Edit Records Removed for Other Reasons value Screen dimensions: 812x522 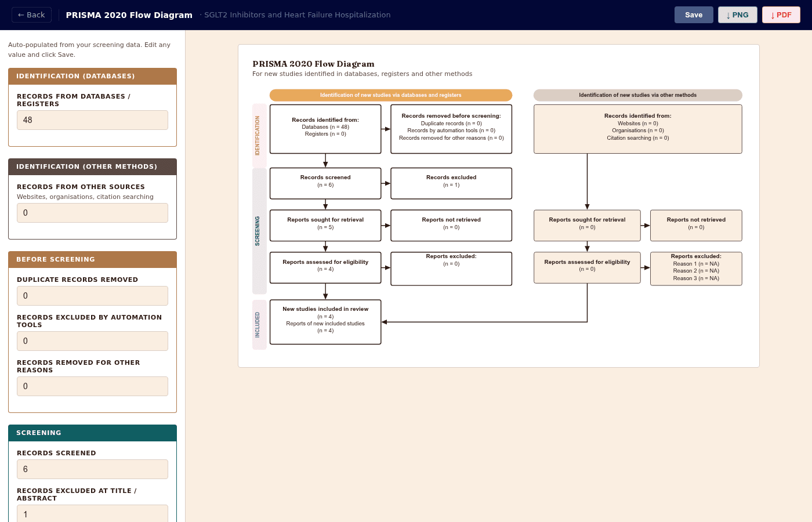[x=92, y=386]
